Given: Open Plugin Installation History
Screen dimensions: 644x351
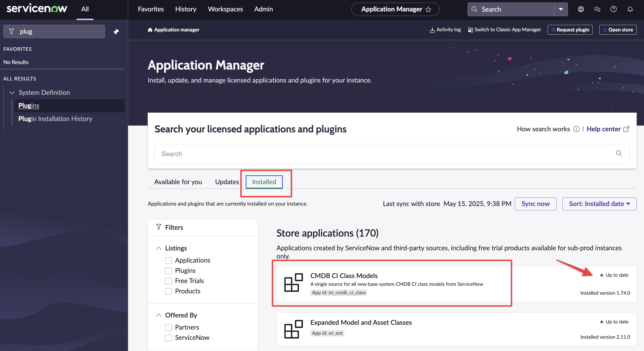Looking at the screenshot, I should 55,119.
